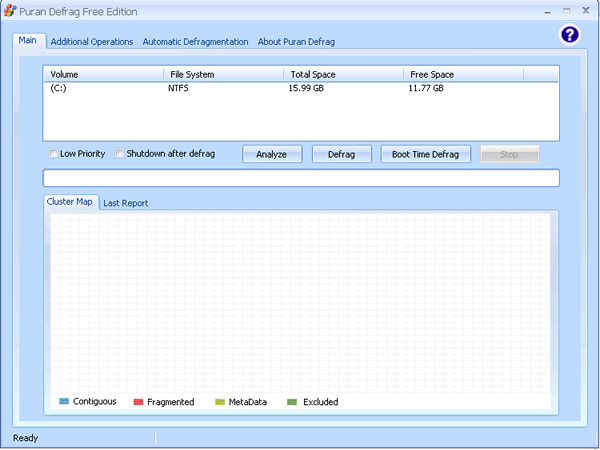Click the red Fragmented legend swatch
The width and height of the screenshot is (600, 450).
click(x=139, y=402)
